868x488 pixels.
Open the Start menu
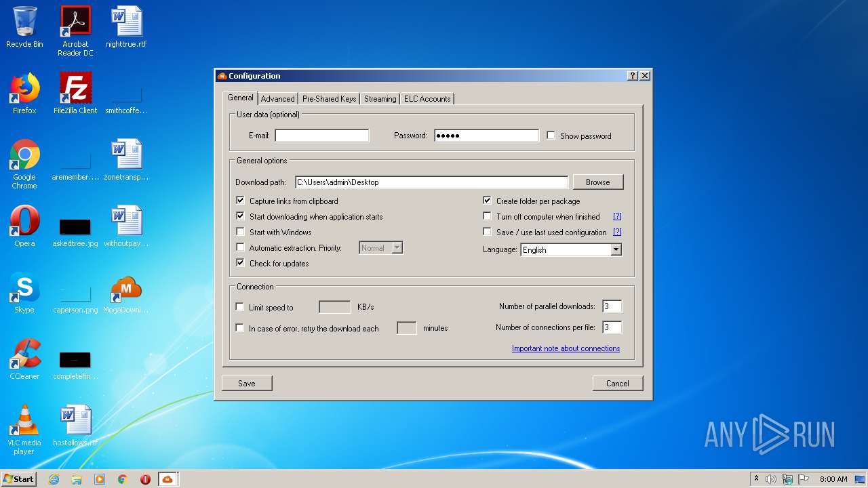pyautogui.click(x=19, y=479)
